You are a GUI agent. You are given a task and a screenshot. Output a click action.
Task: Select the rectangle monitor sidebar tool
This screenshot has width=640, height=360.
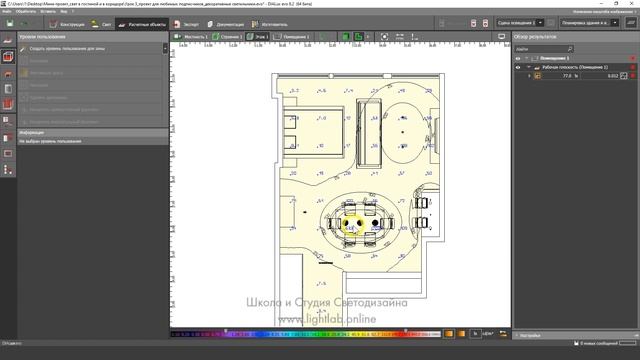tap(8, 153)
